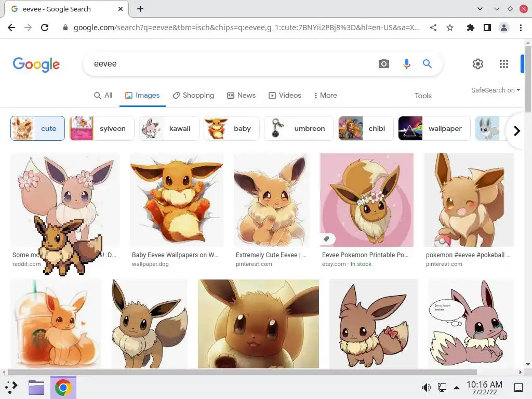
Task: Open the SafeSearch on dropdown
Action: (x=495, y=90)
